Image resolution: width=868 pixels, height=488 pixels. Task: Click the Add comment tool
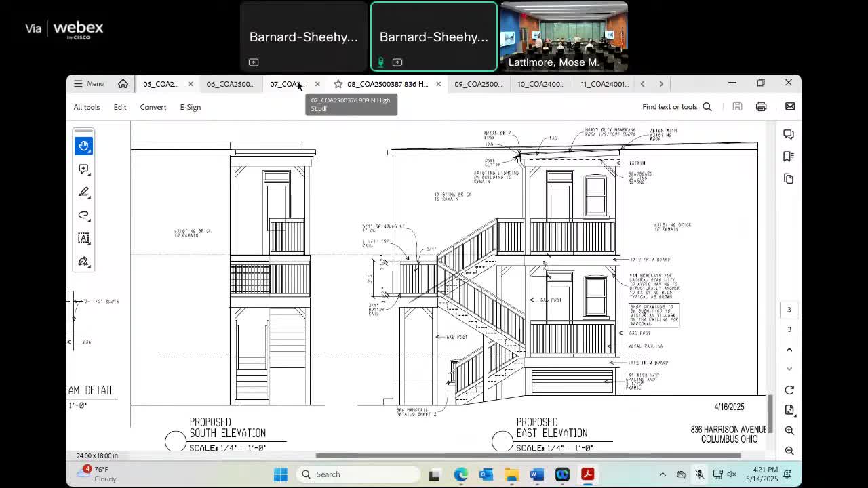pos(83,169)
